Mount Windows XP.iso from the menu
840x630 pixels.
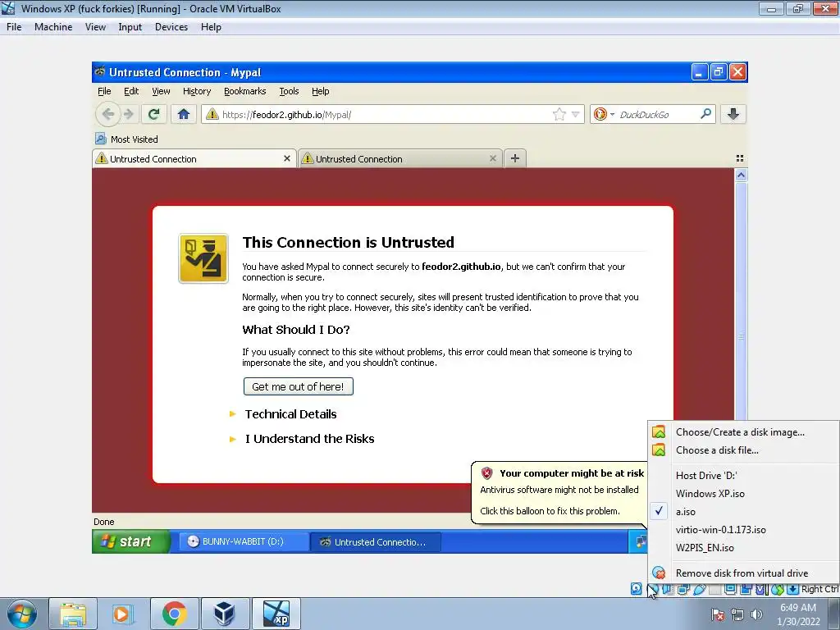[742, 494]
